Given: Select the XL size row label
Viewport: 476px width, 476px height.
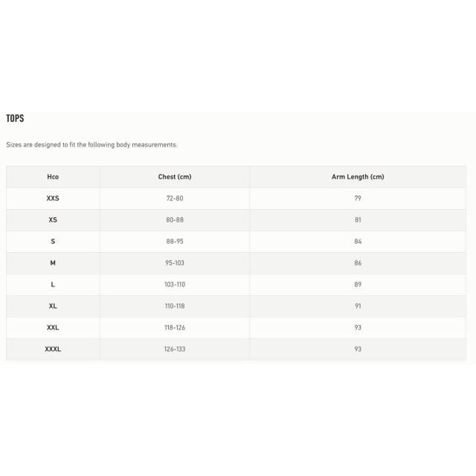Looking at the screenshot, I should (x=53, y=306).
